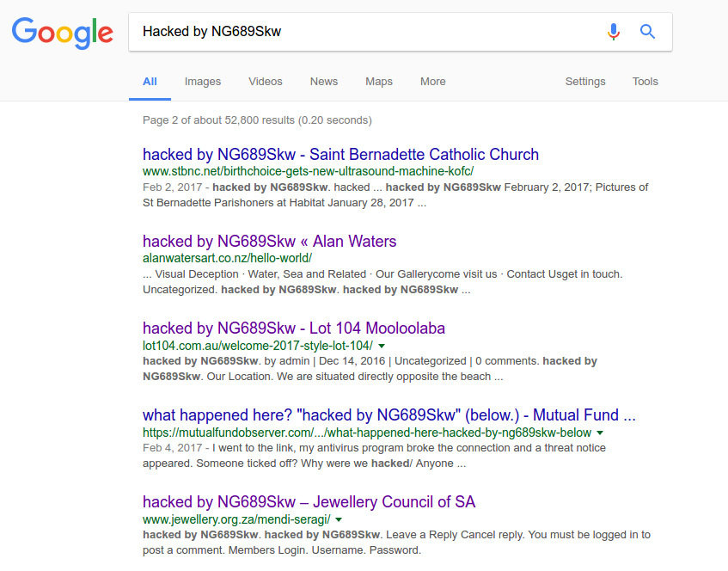
Task: Click the blue magnifier search icon
Action: [x=647, y=32]
